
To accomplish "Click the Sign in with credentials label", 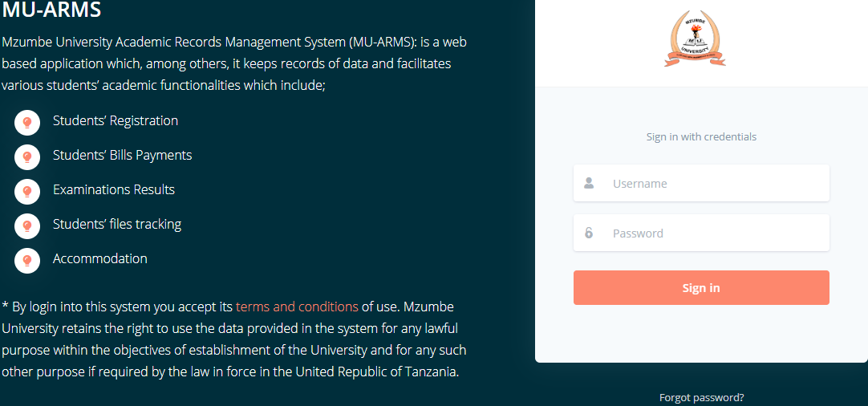I will point(701,136).
